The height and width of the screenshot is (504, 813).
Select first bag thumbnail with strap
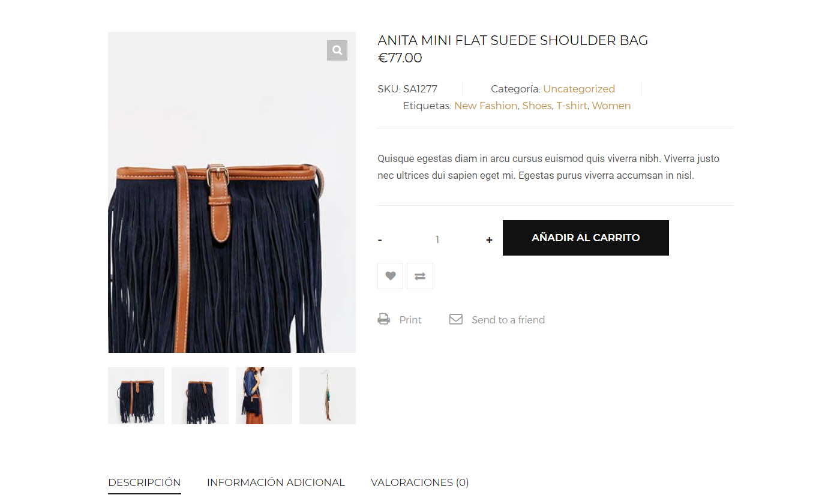pyautogui.click(x=136, y=396)
